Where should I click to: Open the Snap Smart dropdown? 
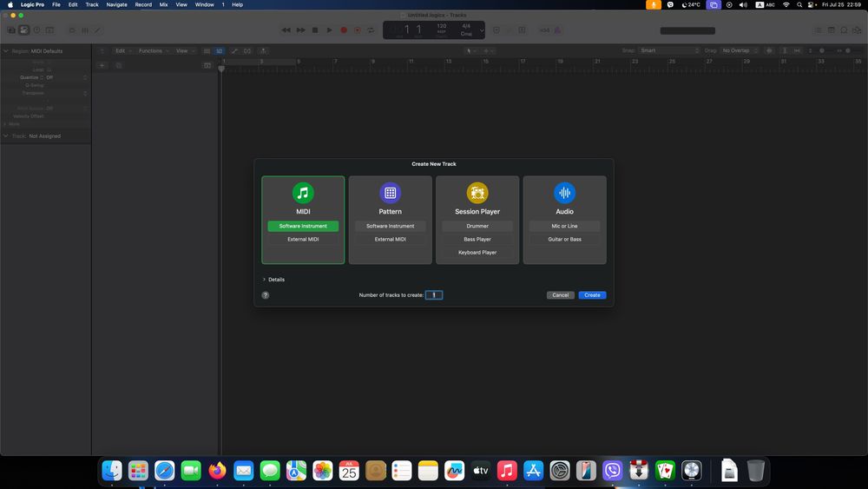point(669,50)
